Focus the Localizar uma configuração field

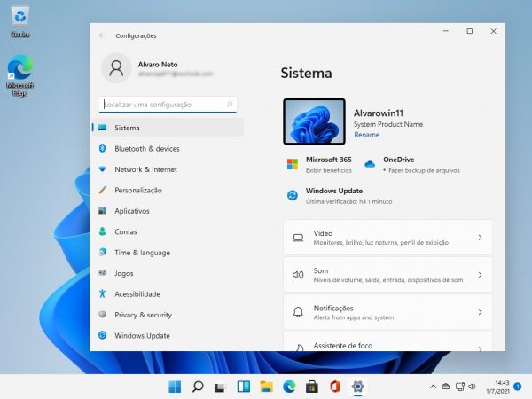click(x=168, y=105)
